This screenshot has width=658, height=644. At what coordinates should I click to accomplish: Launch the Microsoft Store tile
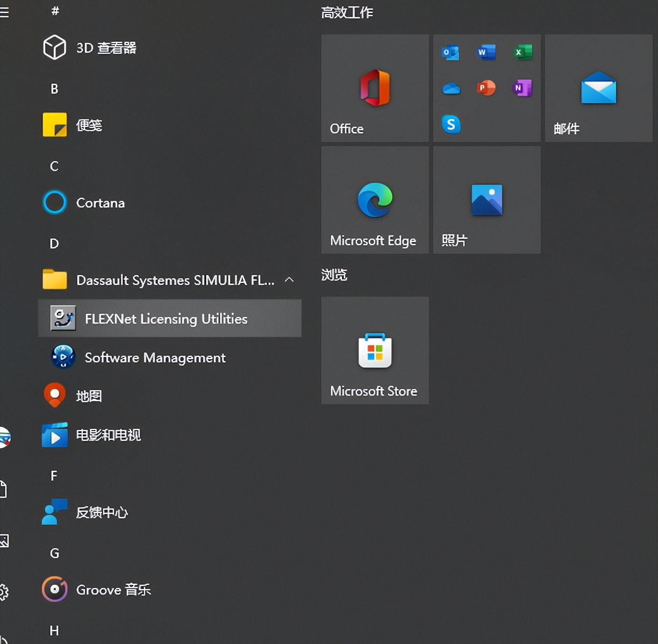(x=374, y=350)
